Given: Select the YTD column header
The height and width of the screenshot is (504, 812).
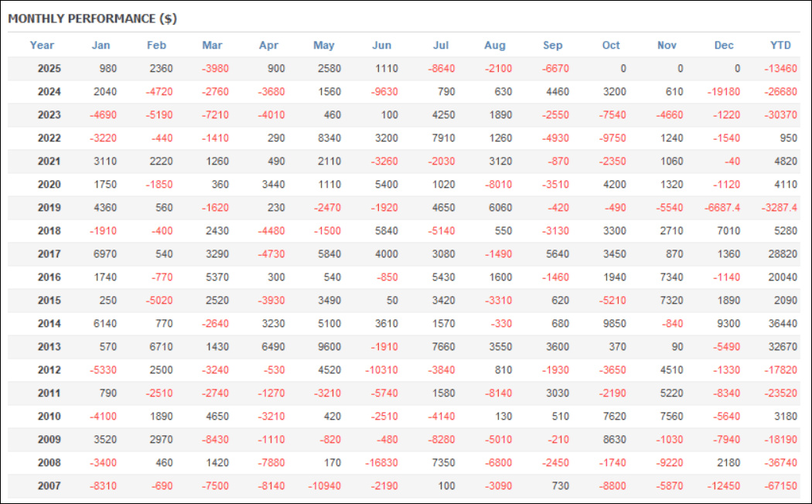Looking at the screenshot, I should pos(780,45).
